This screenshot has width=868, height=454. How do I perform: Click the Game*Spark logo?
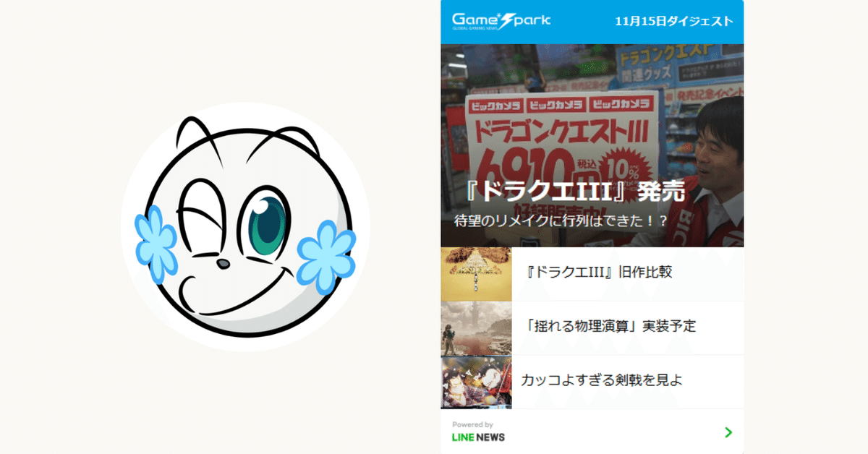(x=501, y=20)
